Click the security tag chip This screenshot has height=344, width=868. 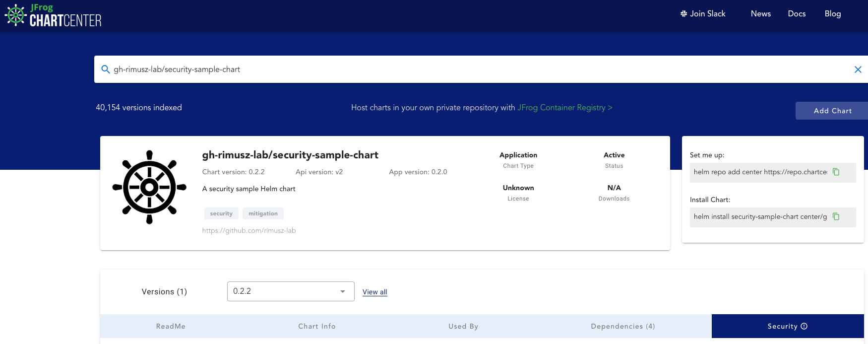221,213
